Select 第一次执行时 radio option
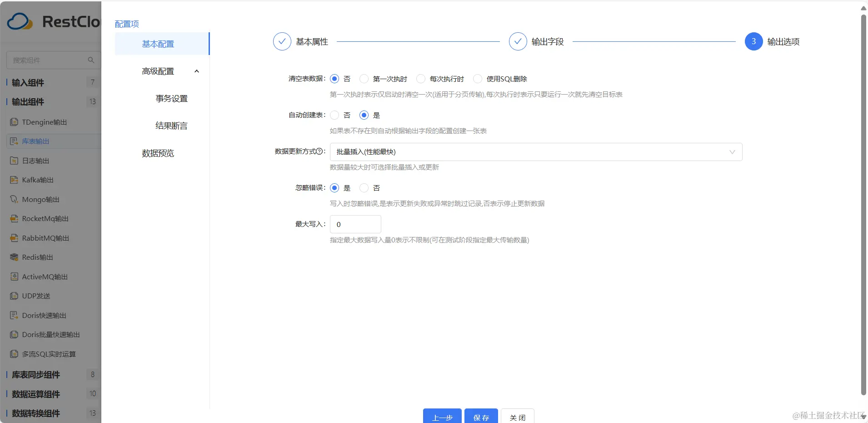Viewport: 868px width, 423px height. 364,79
